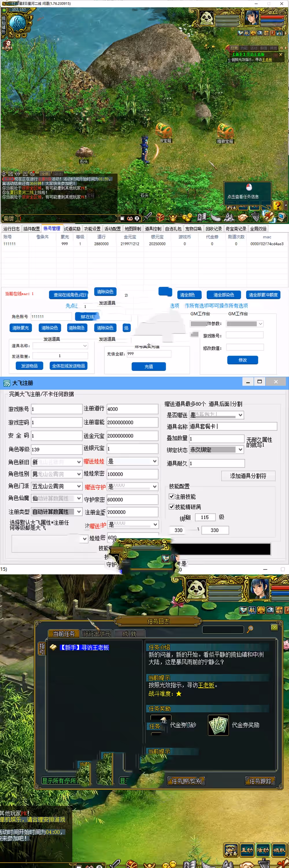Toggle the checkbox beside 寻访王老板 tracker
Screen dimensions: 289x868
pos(275,55)
